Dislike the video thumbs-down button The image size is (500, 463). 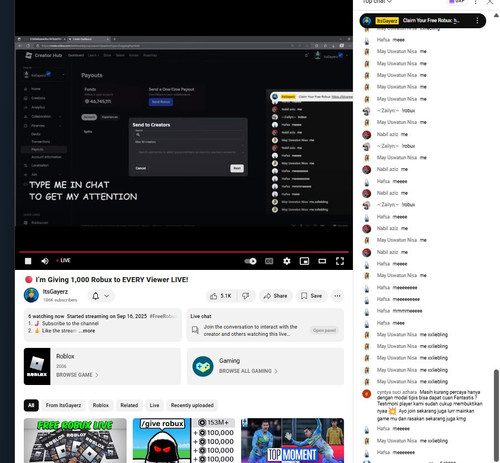click(246, 296)
